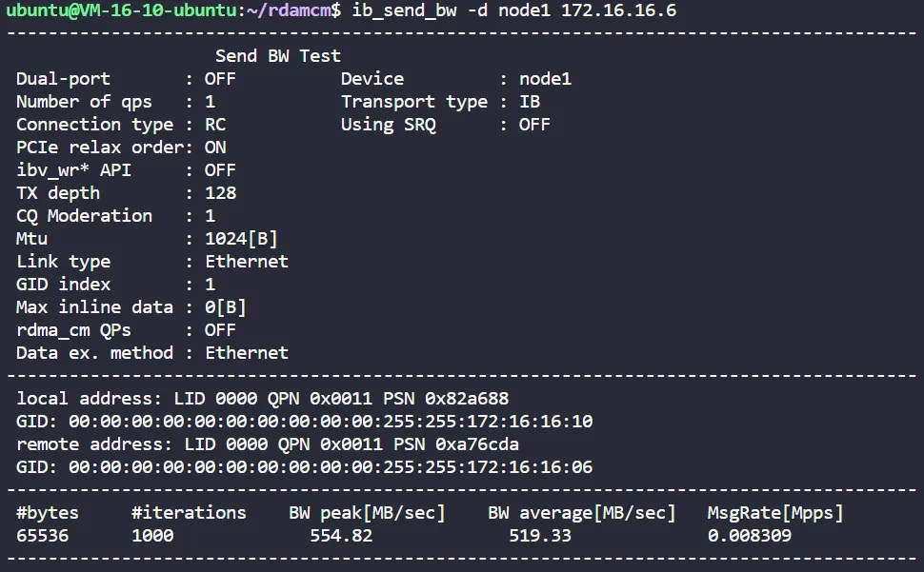Click the BW peak value 554.82
The image size is (924, 572).
341,536
